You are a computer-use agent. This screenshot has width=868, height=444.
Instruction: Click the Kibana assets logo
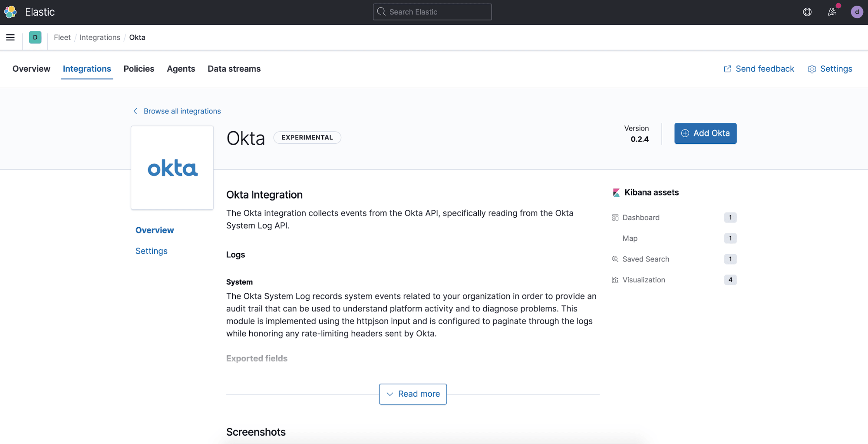click(x=615, y=192)
